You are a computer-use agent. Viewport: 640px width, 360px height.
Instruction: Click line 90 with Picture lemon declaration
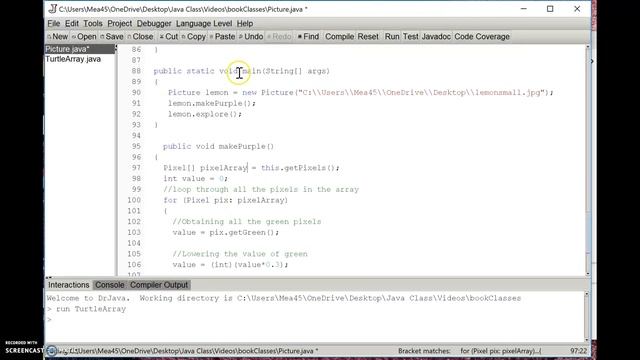[x=360, y=93]
